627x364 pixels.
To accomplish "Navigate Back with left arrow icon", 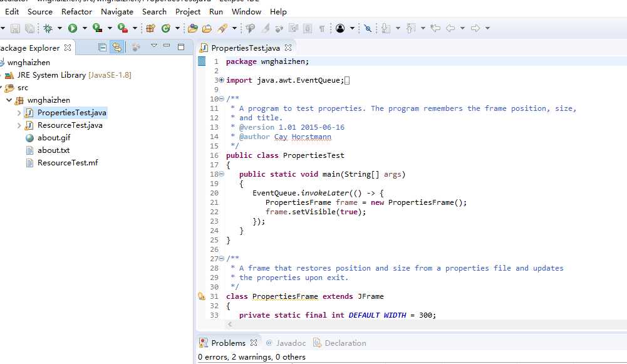I will tap(450, 28).
